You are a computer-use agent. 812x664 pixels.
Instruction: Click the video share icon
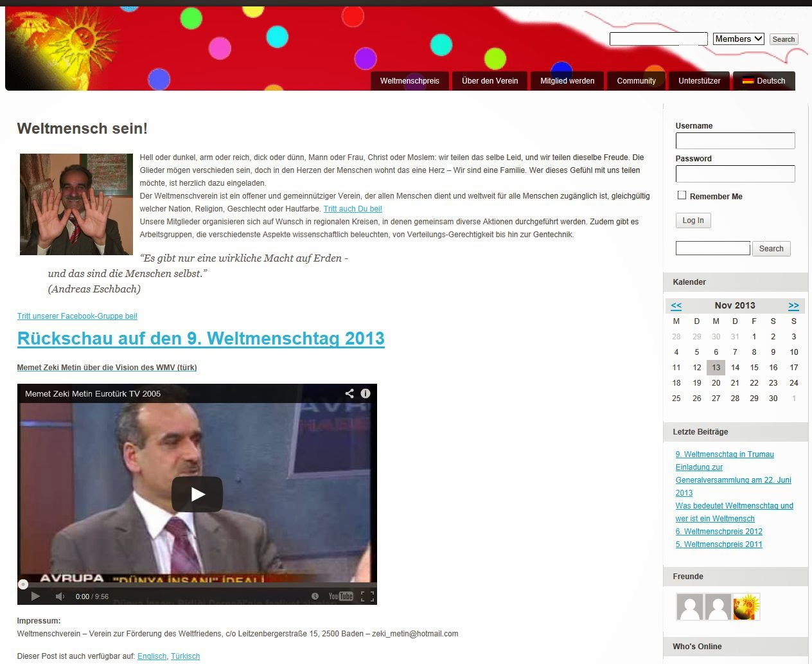click(349, 393)
